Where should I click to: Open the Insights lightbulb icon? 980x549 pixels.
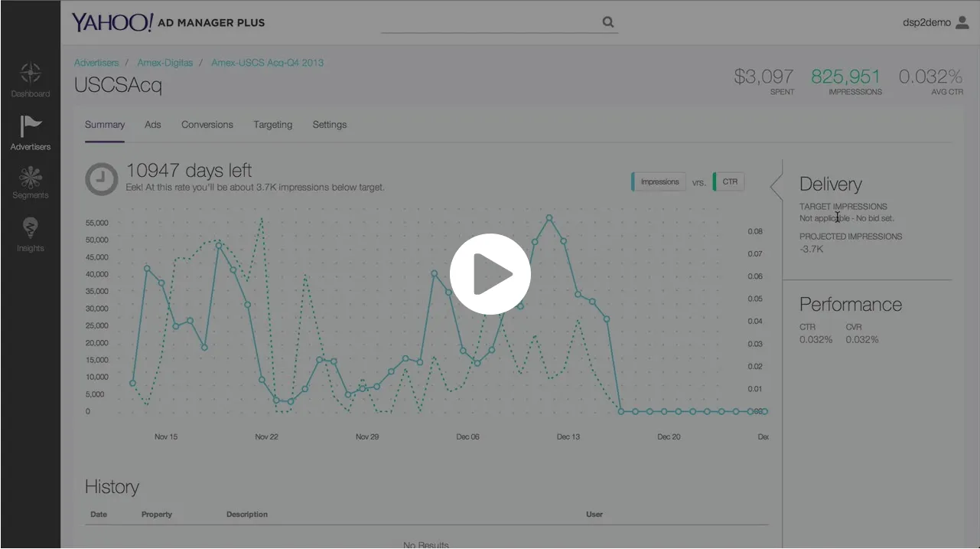(31, 228)
